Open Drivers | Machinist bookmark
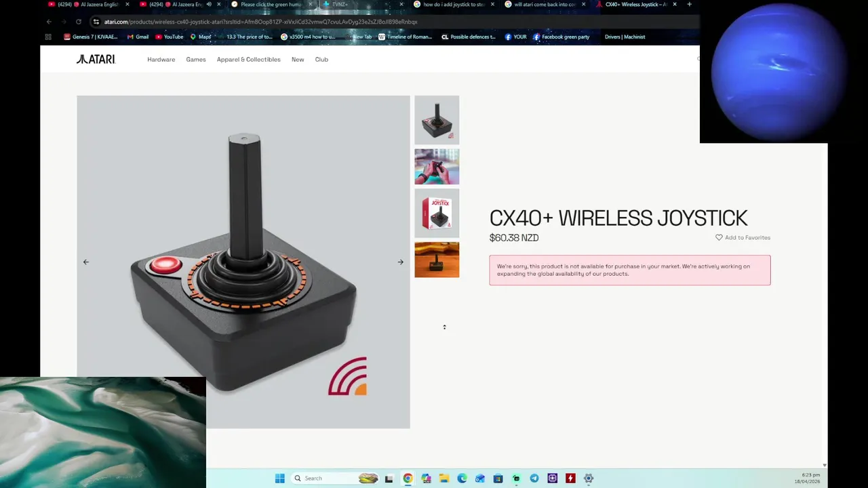This screenshot has height=488, width=868. [x=625, y=37]
